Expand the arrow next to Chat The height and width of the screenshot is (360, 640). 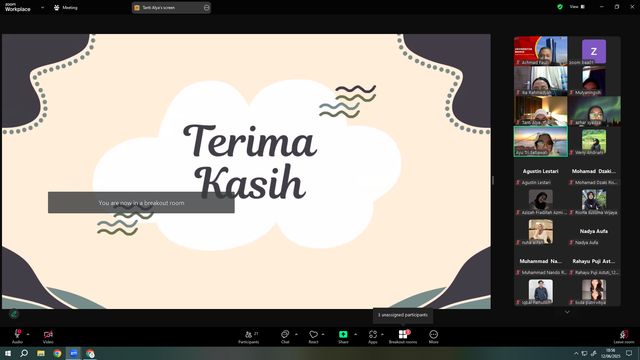tap(296, 334)
